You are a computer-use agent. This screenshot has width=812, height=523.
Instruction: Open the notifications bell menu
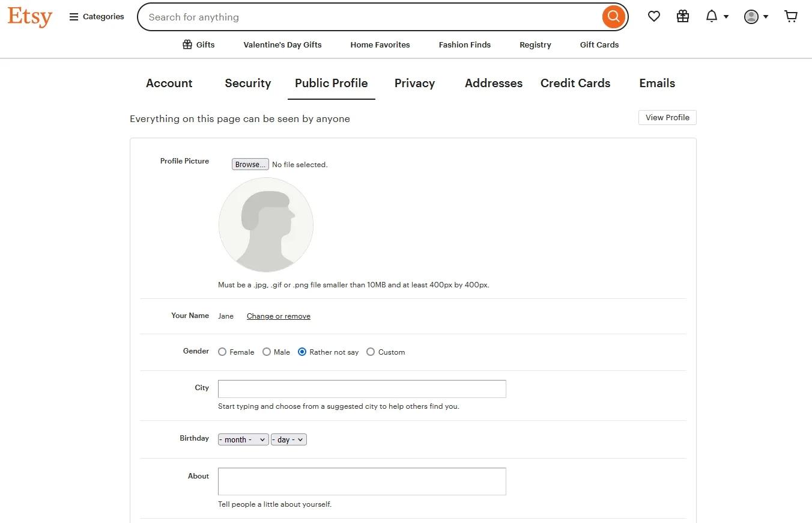point(717,17)
